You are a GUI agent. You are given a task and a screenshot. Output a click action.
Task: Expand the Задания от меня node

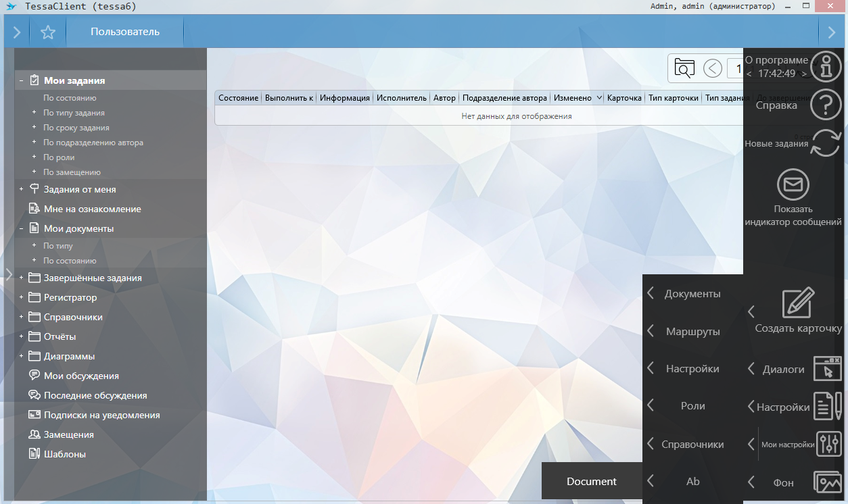22,190
